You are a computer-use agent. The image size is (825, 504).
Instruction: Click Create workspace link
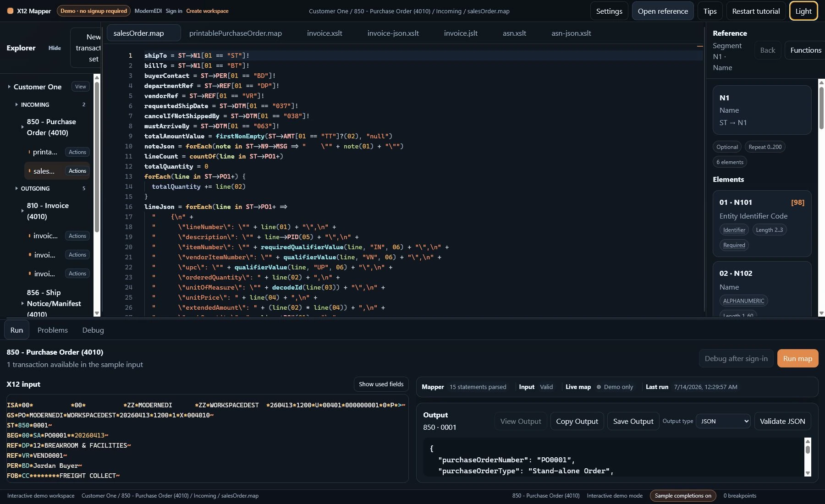207,11
